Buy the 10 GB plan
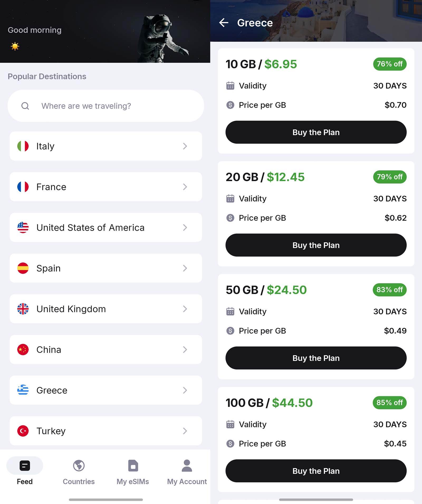Screen dimensions: 422x504 pyautogui.click(x=316, y=132)
